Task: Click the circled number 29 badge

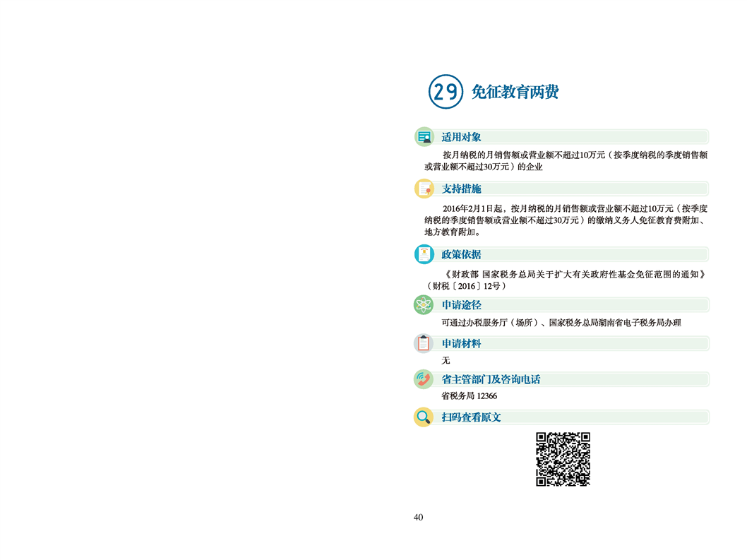Action: (x=446, y=92)
